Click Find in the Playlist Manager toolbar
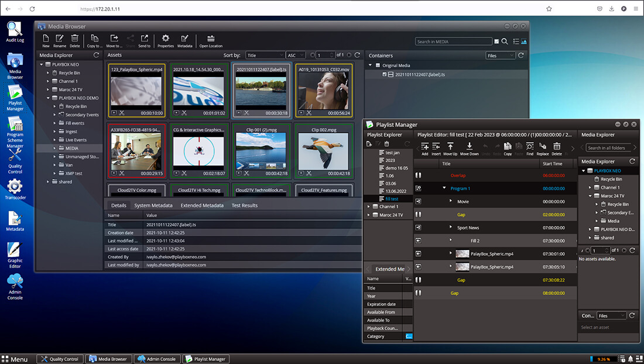 pos(530,149)
